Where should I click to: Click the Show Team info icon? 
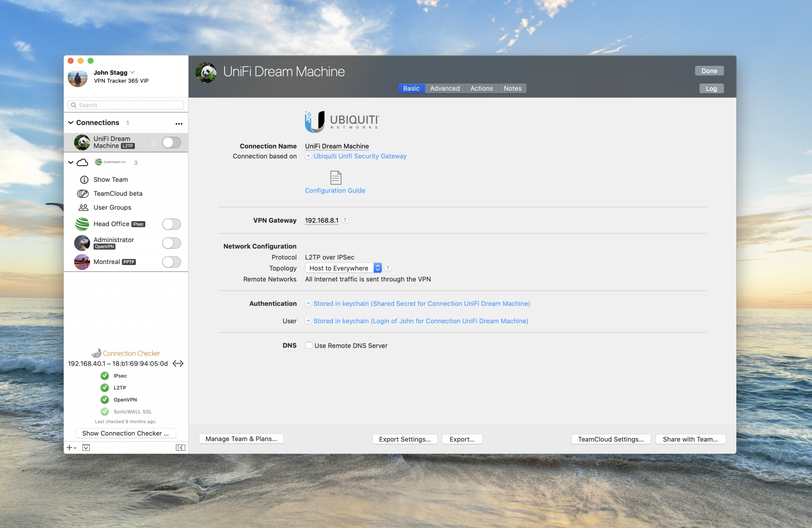coord(84,179)
